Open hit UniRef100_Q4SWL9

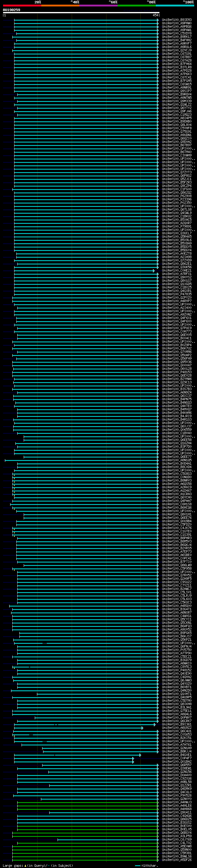coord(177,213)
